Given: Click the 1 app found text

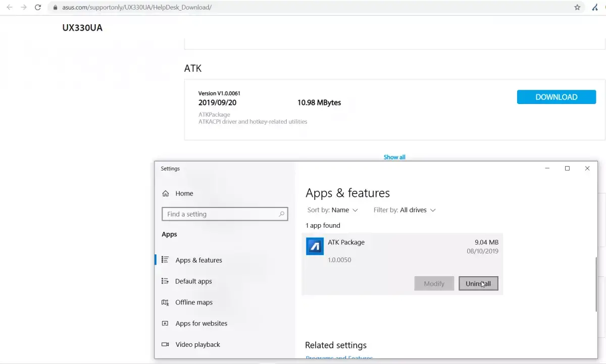Looking at the screenshot, I should coord(323,225).
